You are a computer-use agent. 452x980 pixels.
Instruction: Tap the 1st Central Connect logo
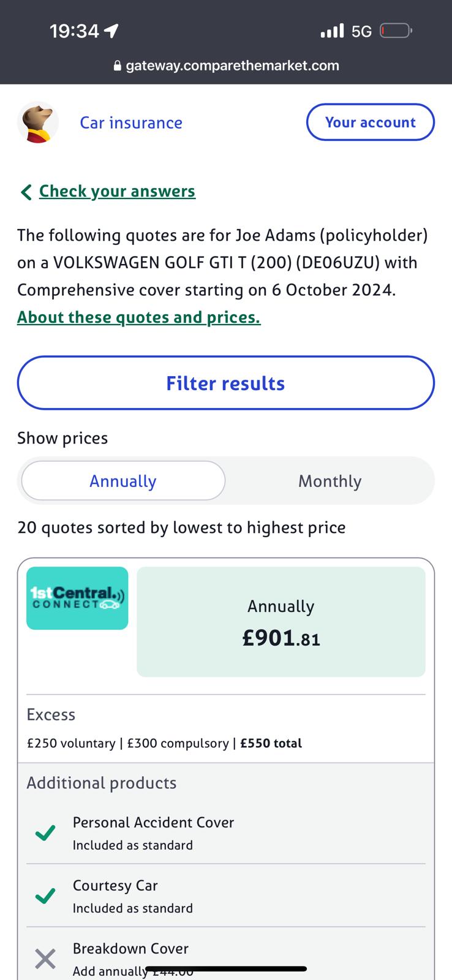[77, 598]
